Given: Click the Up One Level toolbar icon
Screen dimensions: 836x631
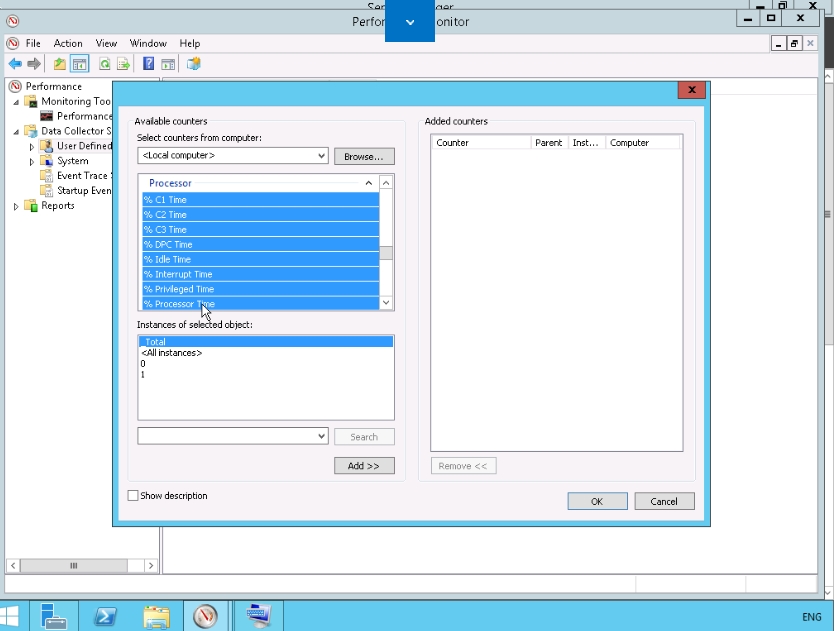Looking at the screenshot, I should click(60, 64).
